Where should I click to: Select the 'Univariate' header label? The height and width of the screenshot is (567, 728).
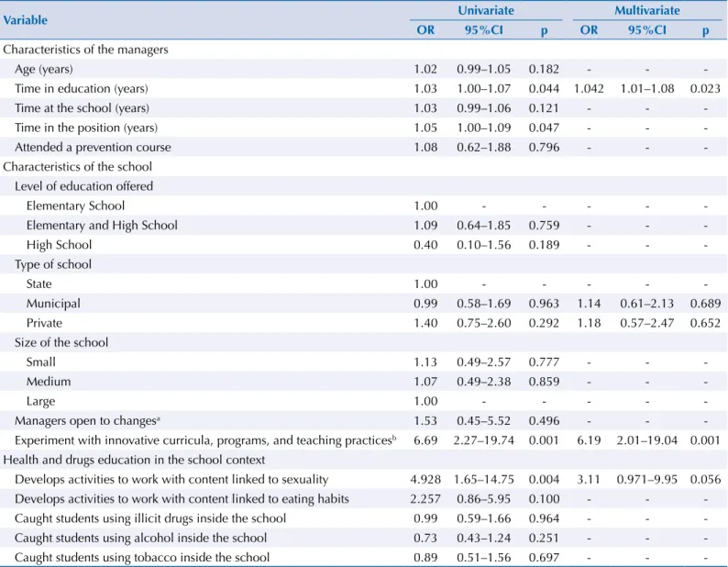click(486, 10)
